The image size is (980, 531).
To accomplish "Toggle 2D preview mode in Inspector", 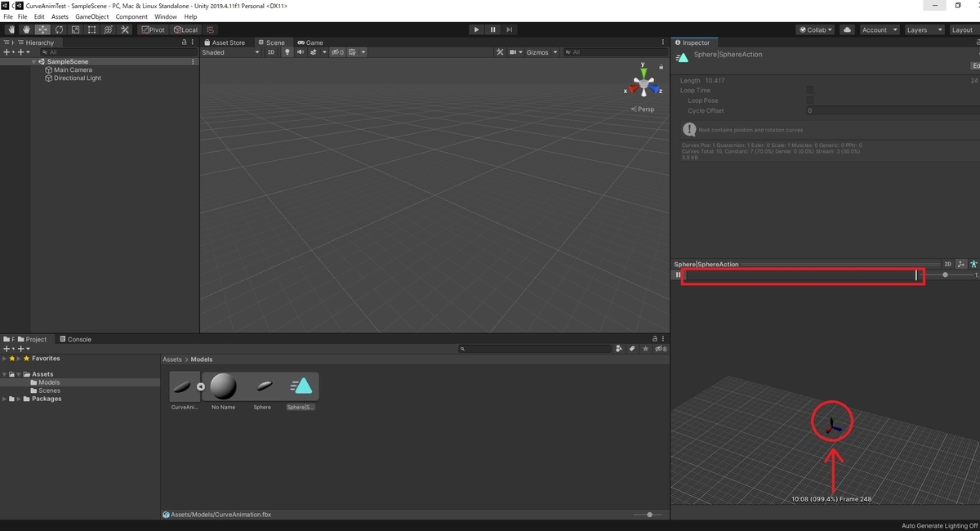I will coord(948,265).
